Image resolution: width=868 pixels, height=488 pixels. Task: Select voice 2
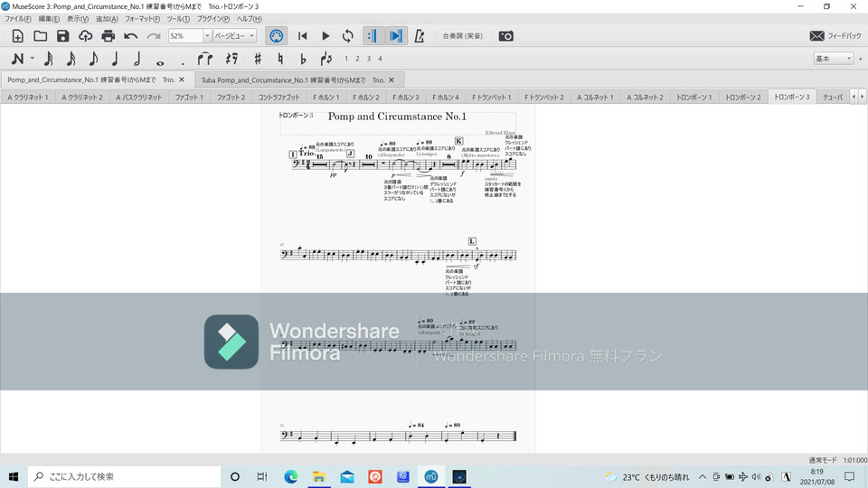pyautogui.click(x=358, y=59)
